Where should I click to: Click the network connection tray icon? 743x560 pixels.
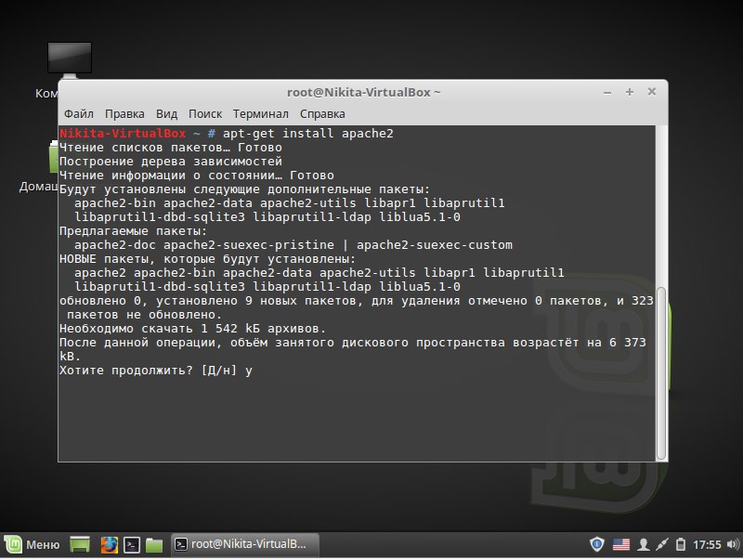pos(662,544)
